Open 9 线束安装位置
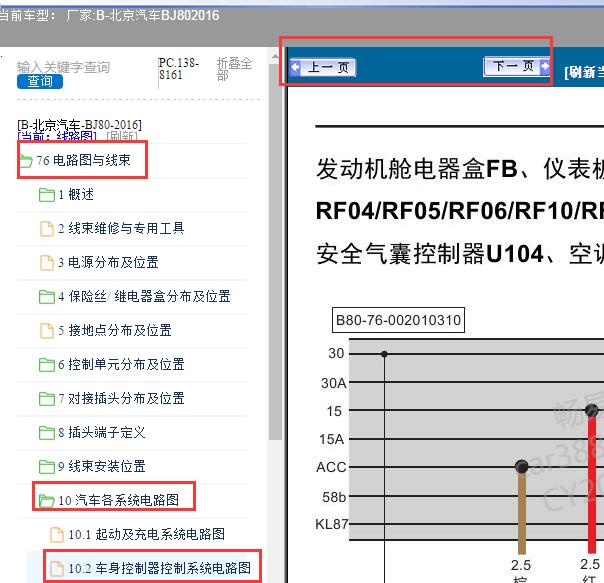 (102, 466)
